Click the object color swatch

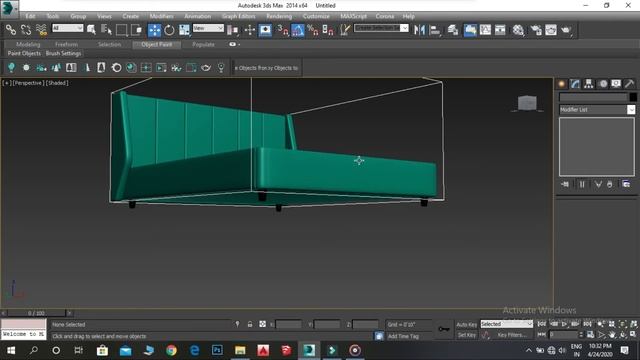tap(633, 97)
